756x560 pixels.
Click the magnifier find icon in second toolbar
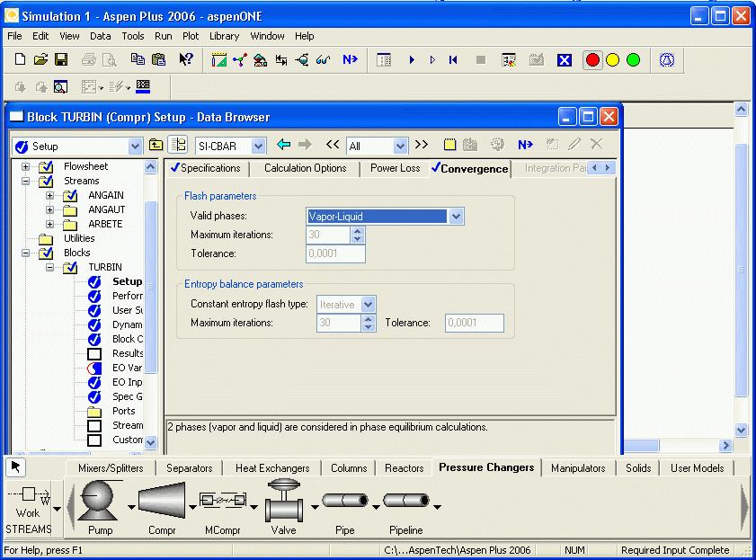click(60, 87)
